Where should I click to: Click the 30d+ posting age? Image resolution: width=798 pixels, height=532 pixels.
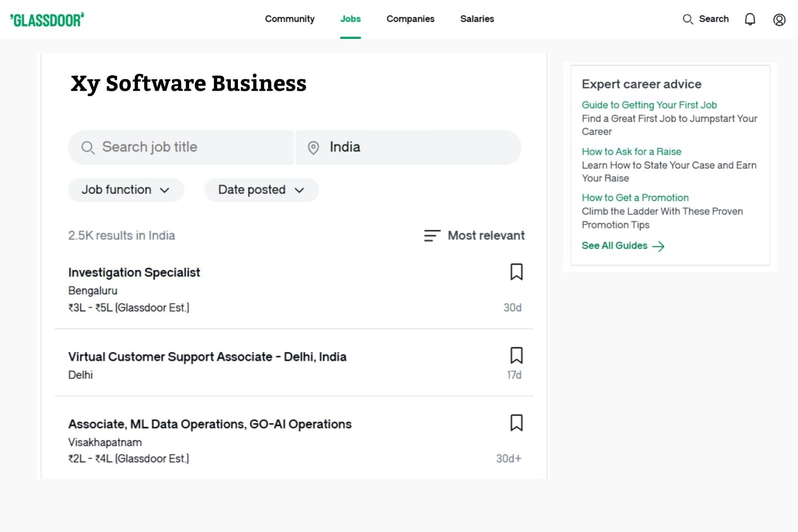click(x=509, y=458)
